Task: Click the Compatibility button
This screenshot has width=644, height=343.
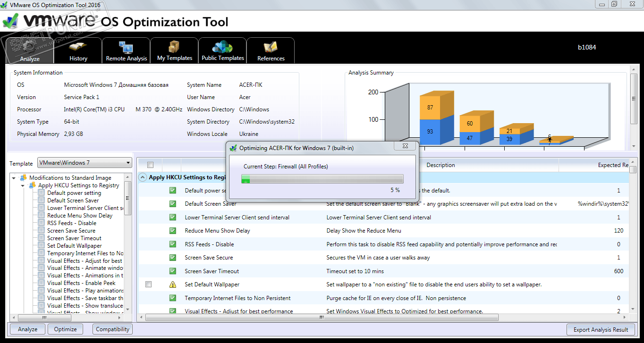Action: pos(112,329)
